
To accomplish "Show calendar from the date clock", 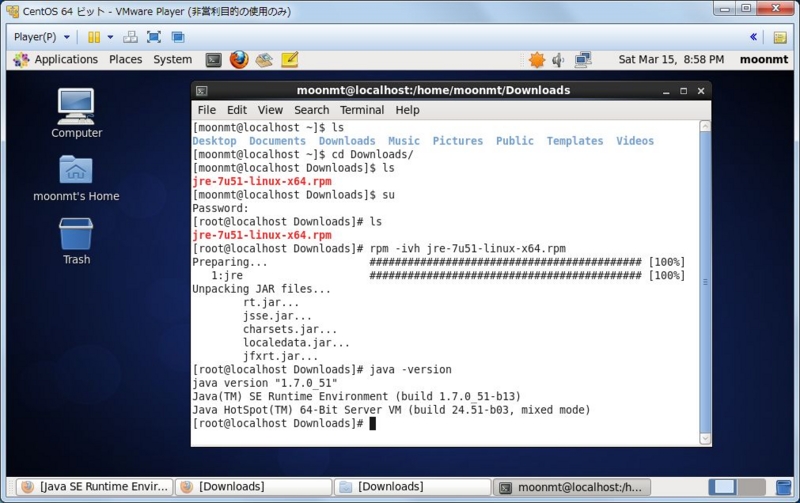I will (671, 60).
